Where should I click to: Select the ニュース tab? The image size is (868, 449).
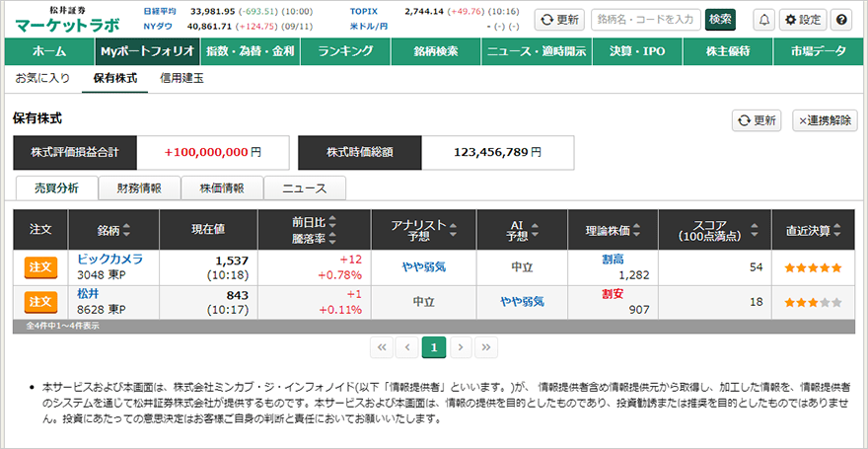(305, 188)
